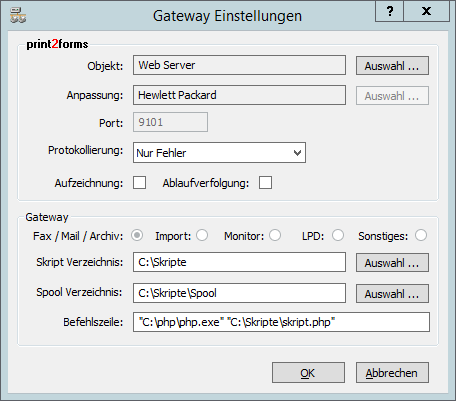Screen dimensions: 456x401
Task: Click the Befehlszeile command line field
Action: click(281, 322)
